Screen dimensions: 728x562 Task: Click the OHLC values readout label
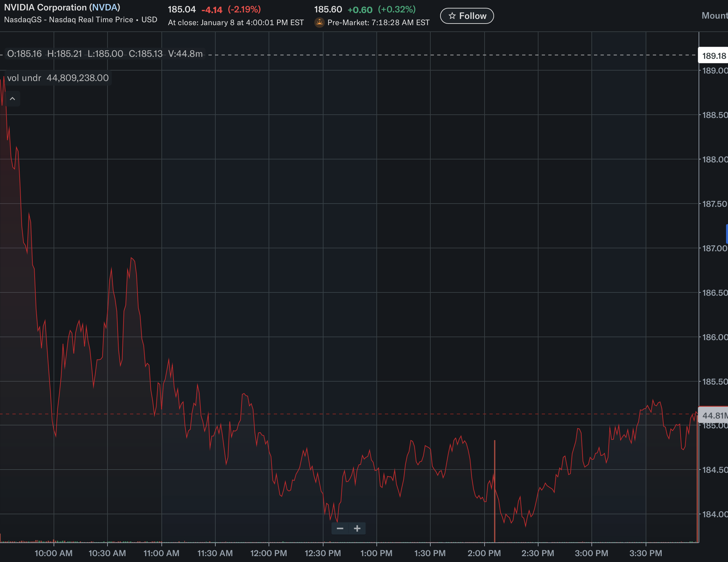[x=105, y=54]
